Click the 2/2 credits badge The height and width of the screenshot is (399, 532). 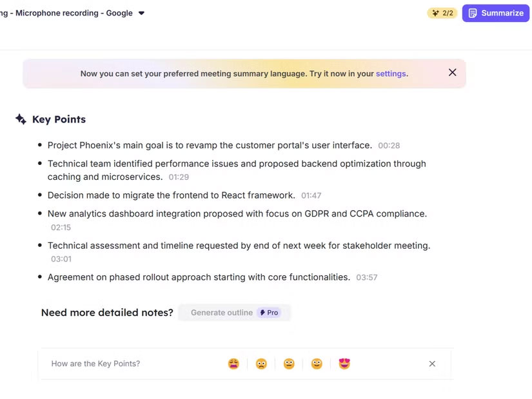pyautogui.click(x=442, y=13)
